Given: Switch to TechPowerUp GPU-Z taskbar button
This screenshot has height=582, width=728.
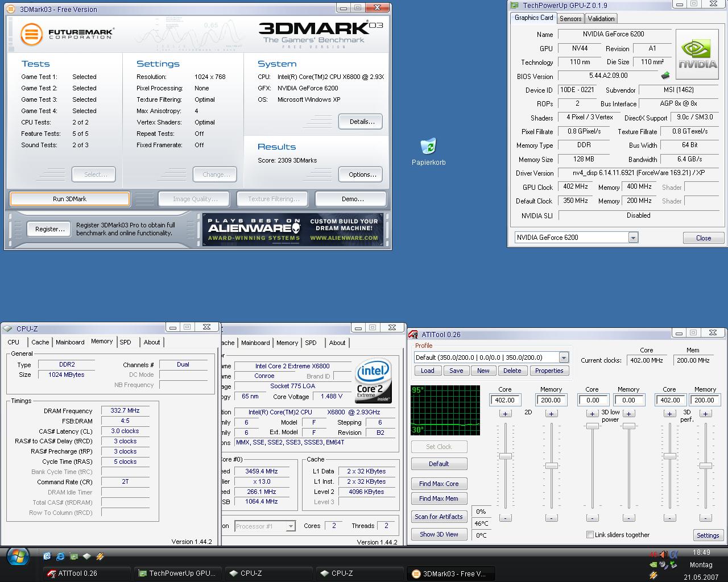Looking at the screenshot, I should pyautogui.click(x=177, y=573).
